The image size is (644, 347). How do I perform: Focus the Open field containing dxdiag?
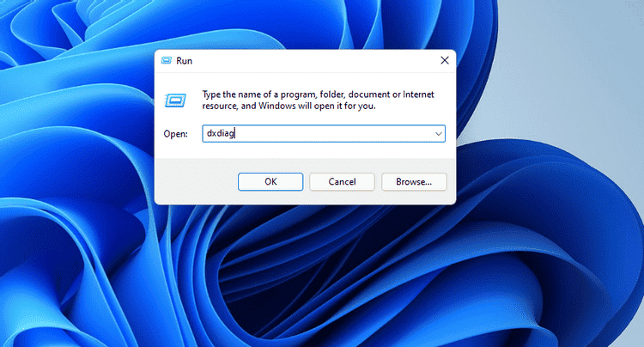(x=323, y=134)
